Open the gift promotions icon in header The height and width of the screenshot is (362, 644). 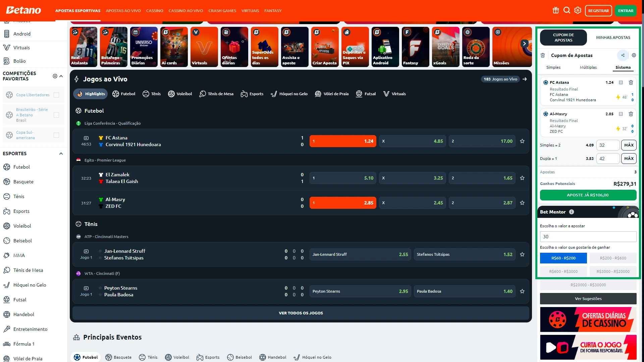click(556, 10)
